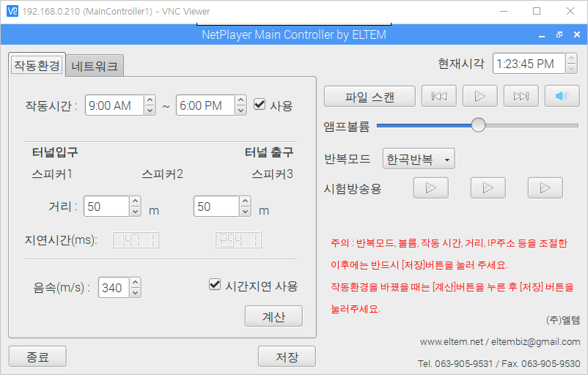The image size is (588, 375).
Task: Select the 작동환경 tab
Action: click(37, 64)
